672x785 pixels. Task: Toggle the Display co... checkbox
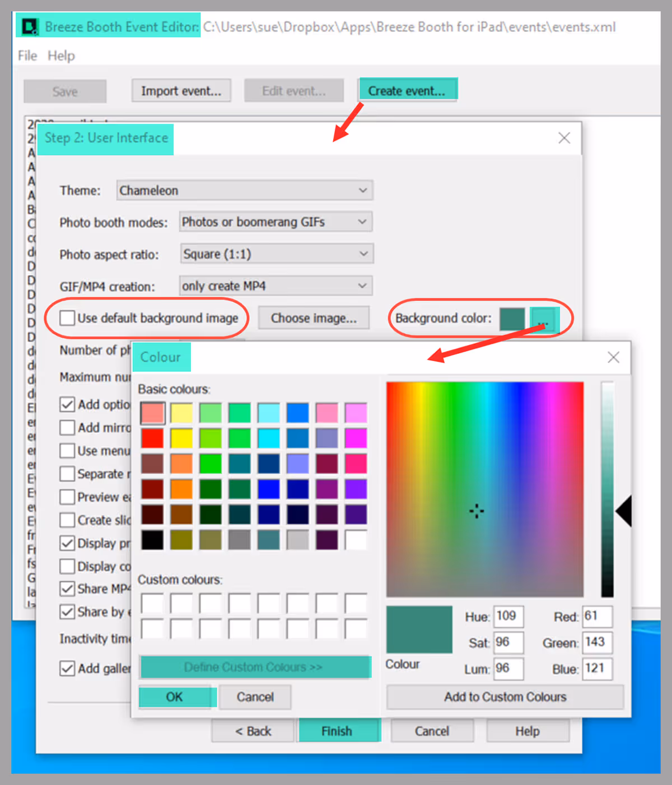tap(67, 566)
